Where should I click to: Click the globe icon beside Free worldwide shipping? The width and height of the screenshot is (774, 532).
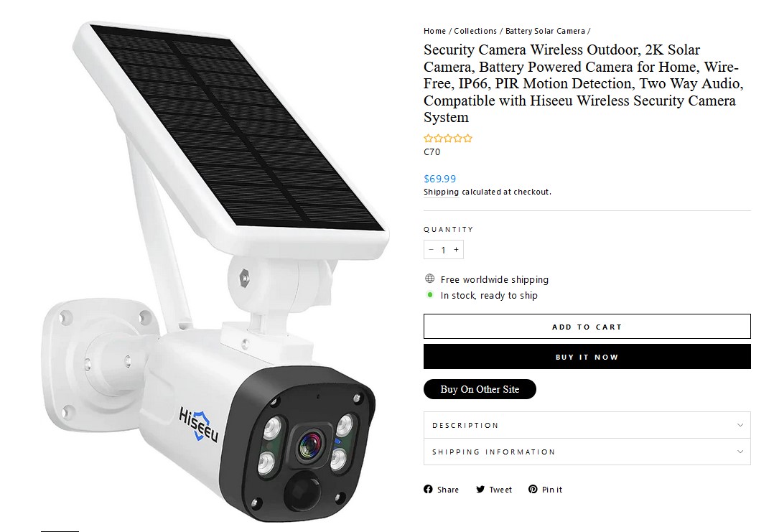point(430,279)
